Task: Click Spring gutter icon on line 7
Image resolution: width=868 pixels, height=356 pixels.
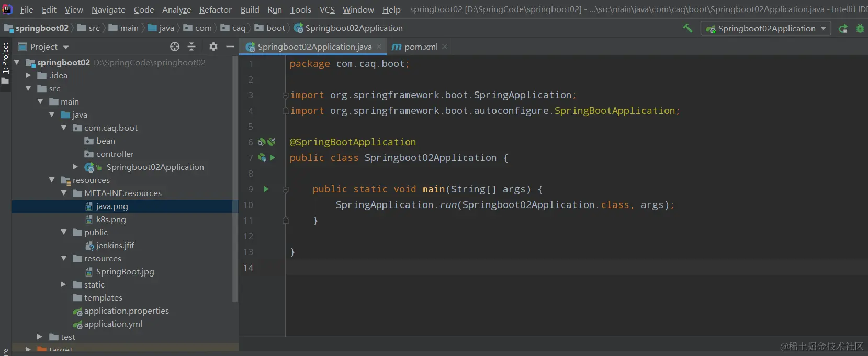Action: (262, 157)
